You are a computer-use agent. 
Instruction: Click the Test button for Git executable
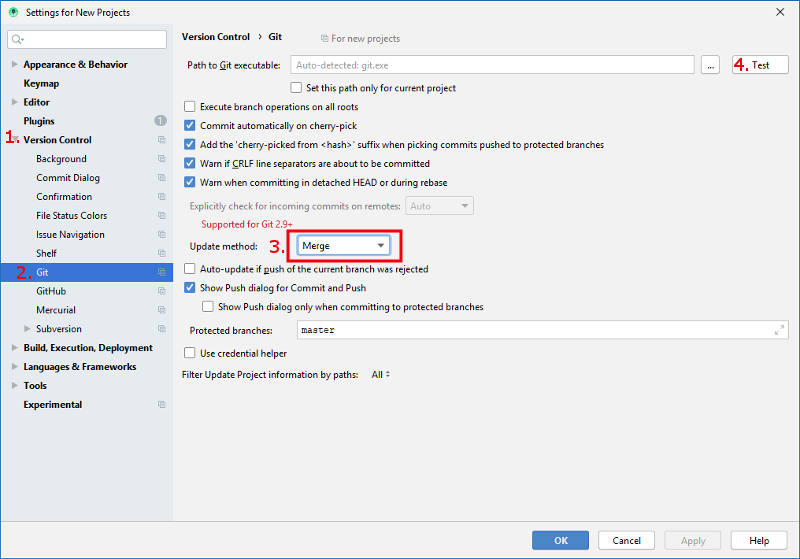pos(760,65)
